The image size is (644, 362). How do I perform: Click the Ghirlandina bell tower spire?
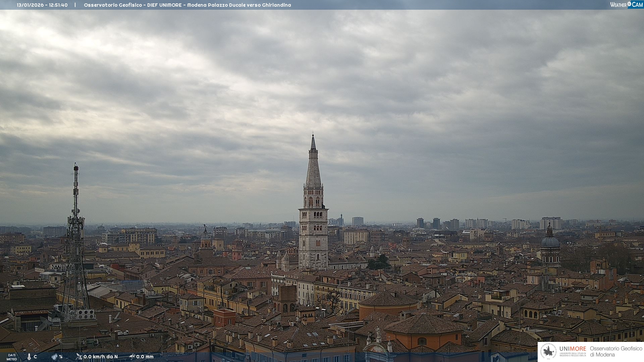click(x=313, y=168)
